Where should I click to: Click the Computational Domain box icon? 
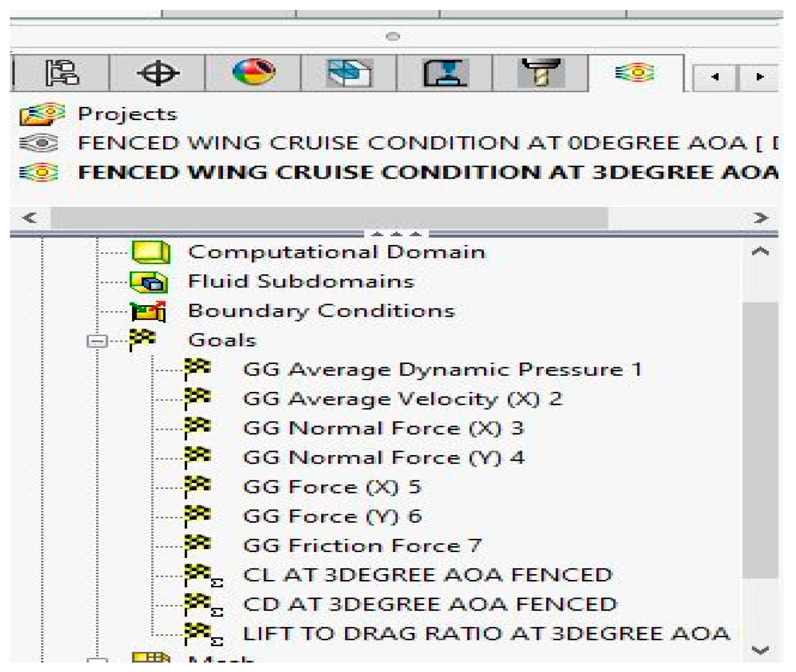[x=151, y=252]
